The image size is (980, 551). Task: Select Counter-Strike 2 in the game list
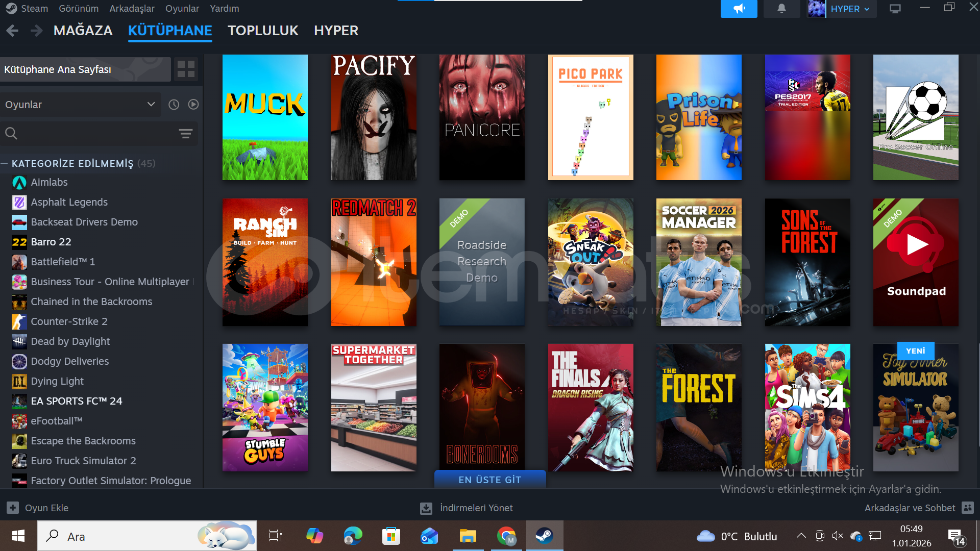[x=69, y=321]
